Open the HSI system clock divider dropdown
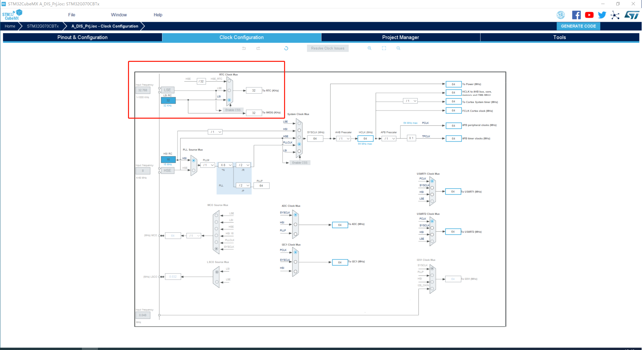The image size is (644, 350). coord(215,132)
